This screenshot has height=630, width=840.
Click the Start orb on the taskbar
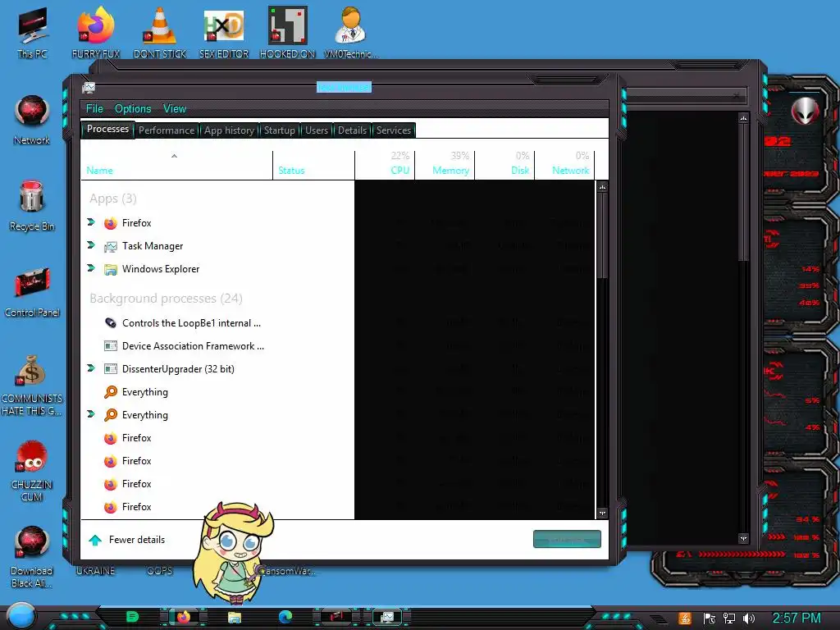tap(21, 616)
